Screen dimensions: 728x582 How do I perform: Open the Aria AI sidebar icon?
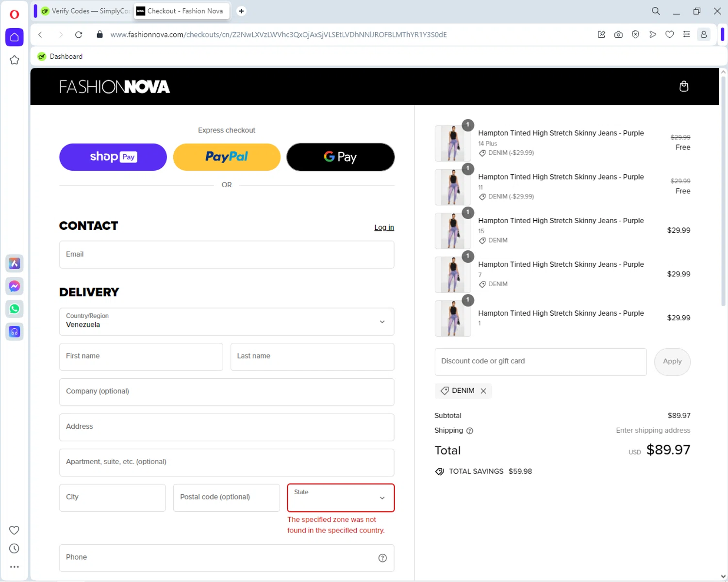pos(15,263)
